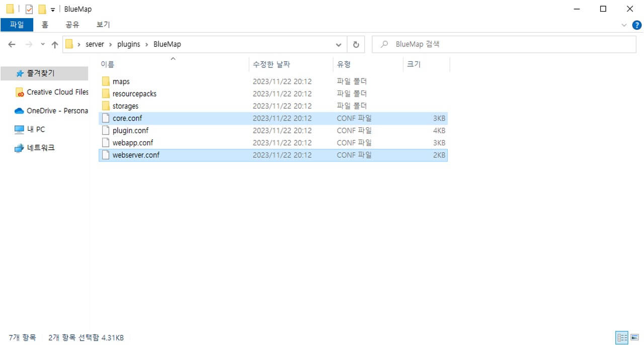This screenshot has height=345, width=644.
Task: Click the Creative Cloud Files icon
Action: tap(20, 92)
